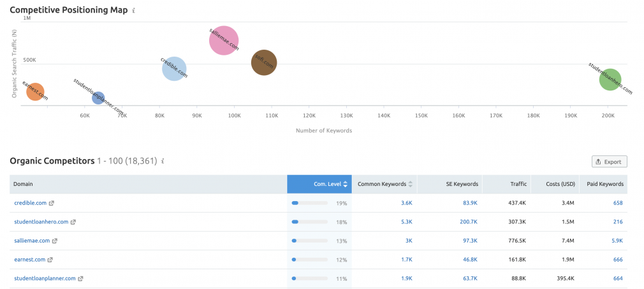
Task: Open the salliemae.com domain link
Action: coord(32,241)
